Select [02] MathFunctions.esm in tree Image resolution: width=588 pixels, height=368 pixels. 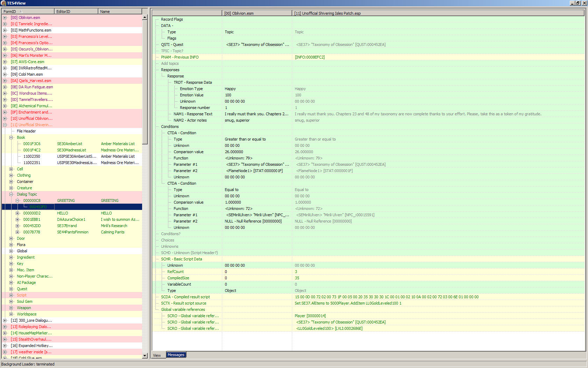31,30
